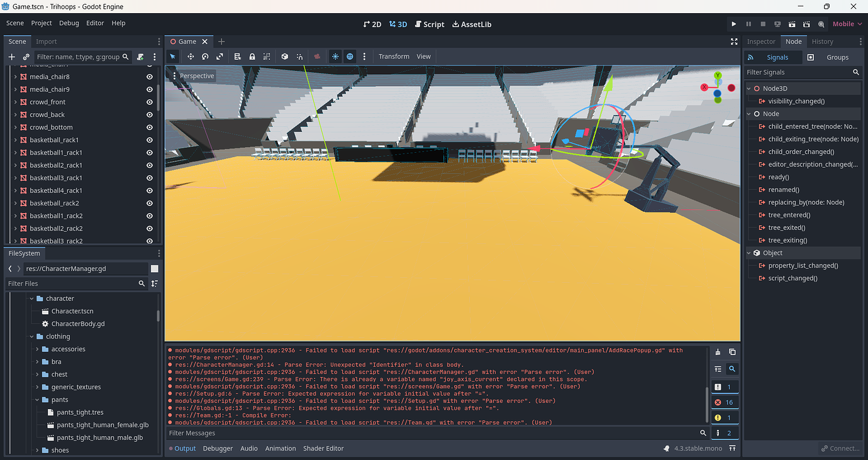Open the Project menu
This screenshot has width=868, height=460.
[x=42, y=23]
